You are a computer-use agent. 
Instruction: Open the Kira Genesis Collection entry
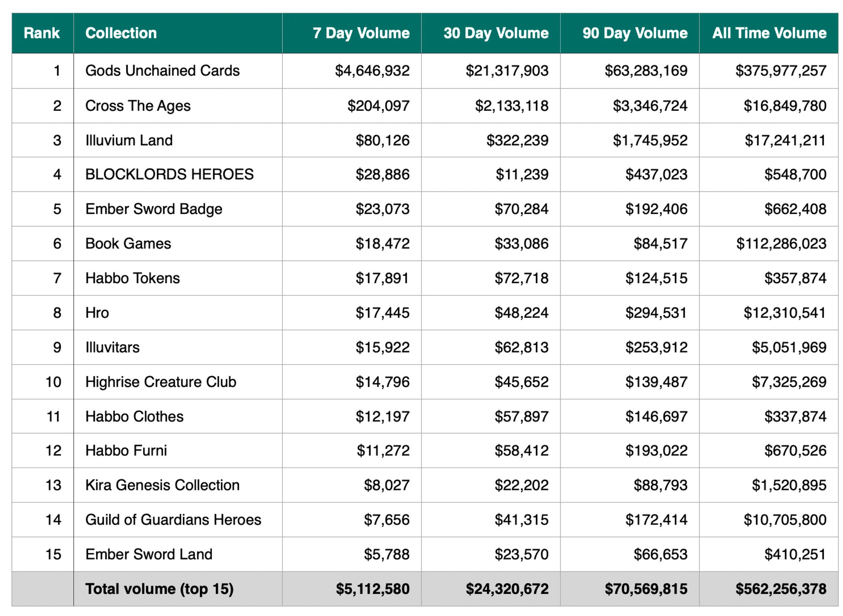pos(162,485)
